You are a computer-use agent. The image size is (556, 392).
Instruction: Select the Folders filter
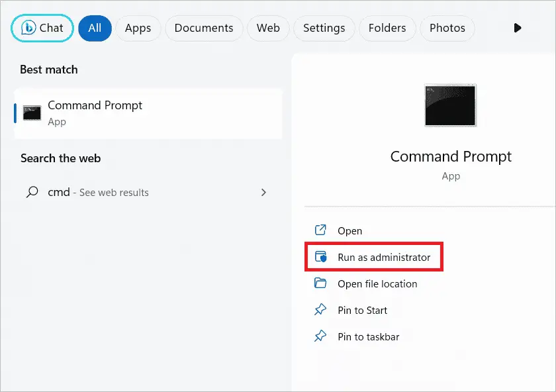pos(387,28)
